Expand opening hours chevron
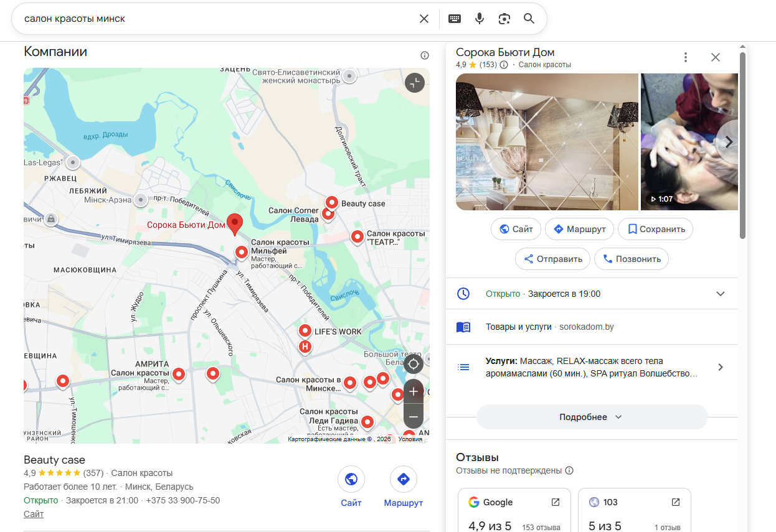 pyautogui.click(x=721, y=294)
